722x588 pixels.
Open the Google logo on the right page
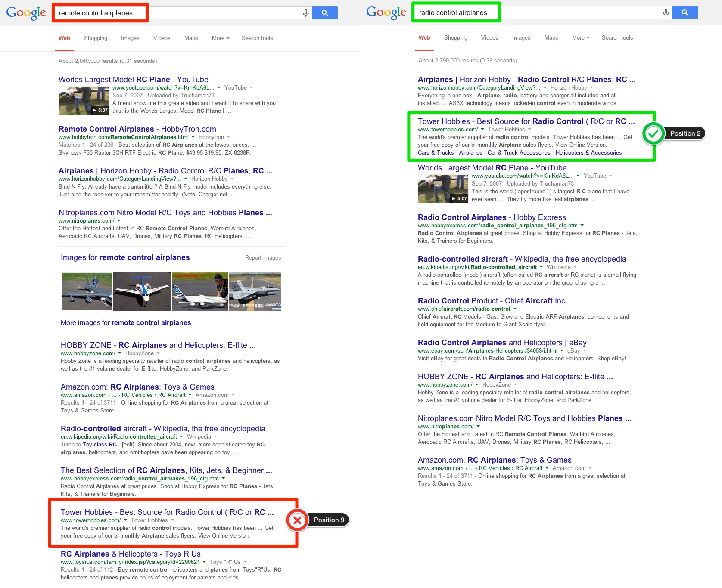tap(386, 13)
